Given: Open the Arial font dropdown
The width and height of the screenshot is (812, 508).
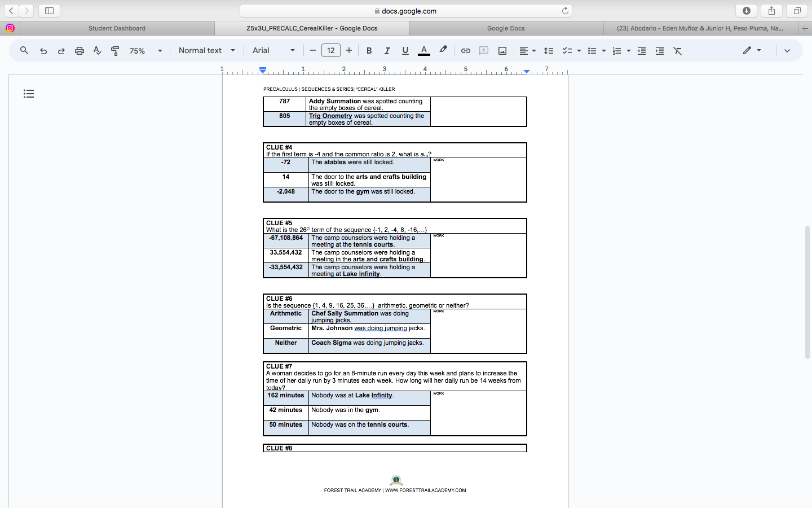Looking at the screenshot, I should pos(273,50).
